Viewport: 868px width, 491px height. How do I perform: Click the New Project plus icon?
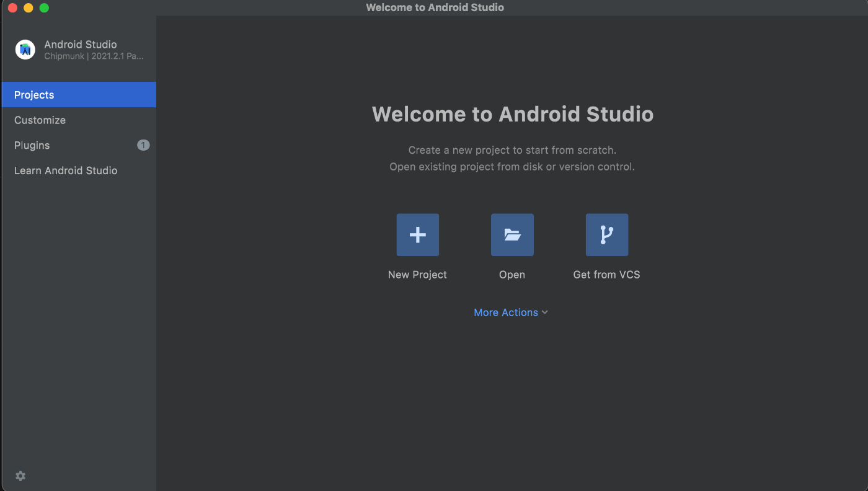coord(417,235)
